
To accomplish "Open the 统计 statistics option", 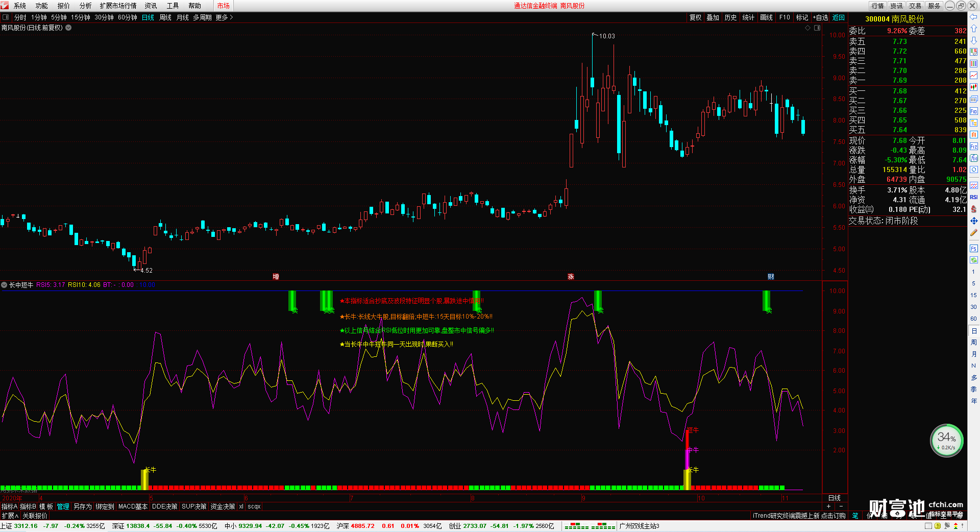I will (748, 17).
